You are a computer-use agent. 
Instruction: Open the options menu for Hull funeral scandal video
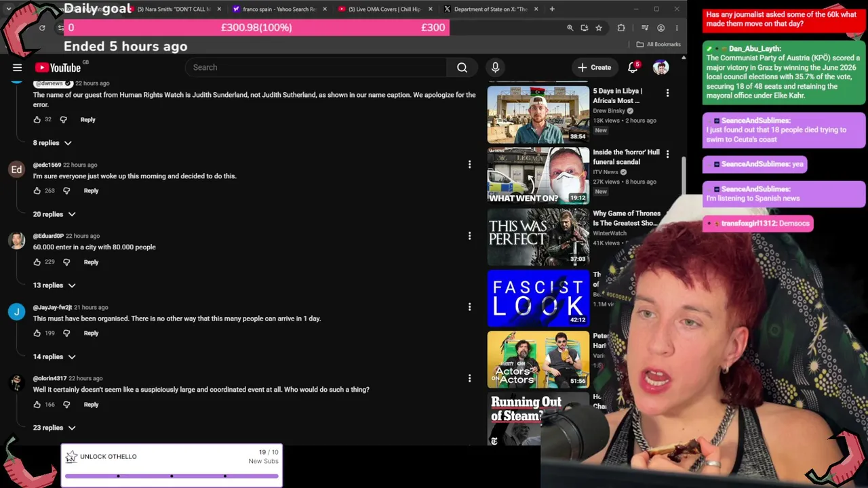[667, 155]
